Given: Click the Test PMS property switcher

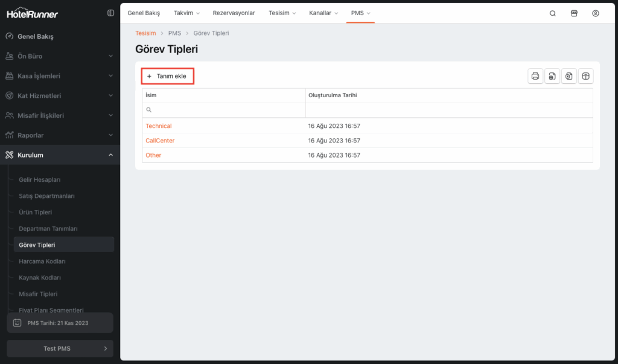Looking at the screenshot, I should point(59,348).
